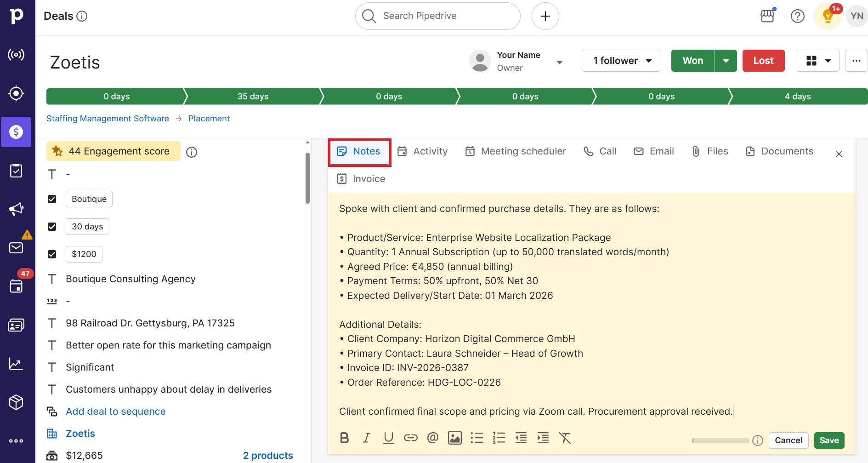Click the Search Pipedrive field
The image size is (868, 463).
coord(438,16)
